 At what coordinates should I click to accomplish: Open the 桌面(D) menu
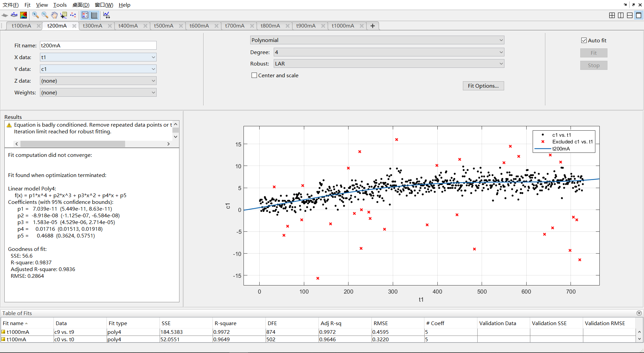[x=81, y=5]
